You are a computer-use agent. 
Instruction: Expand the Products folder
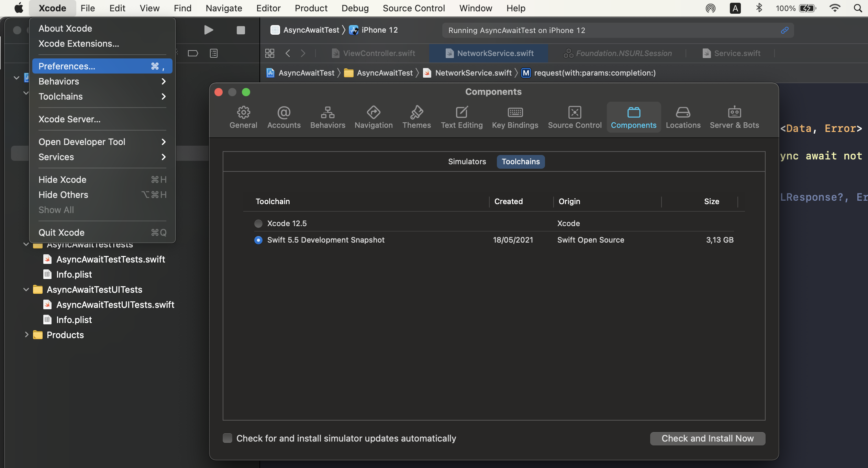[26, 335]
